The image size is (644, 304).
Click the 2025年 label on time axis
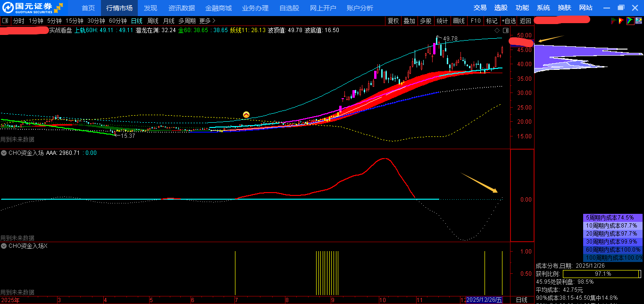pos(10,300)
